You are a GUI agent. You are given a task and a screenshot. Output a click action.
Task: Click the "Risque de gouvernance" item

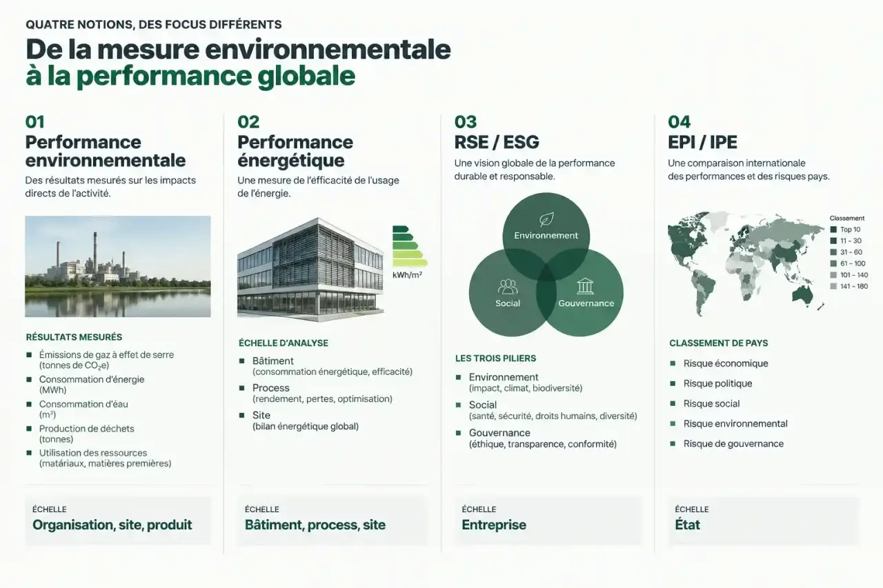pyautogui.click(x=734, y=443)
